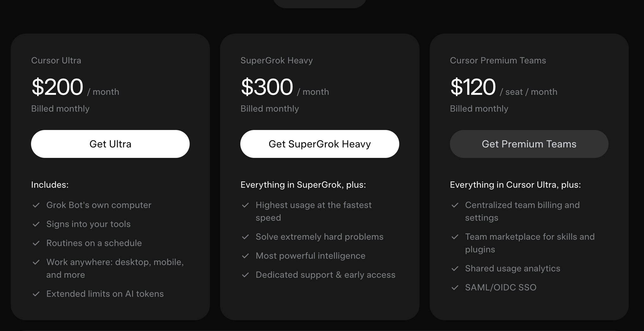The height and width of the screenshot is (331, 644).
Task: Click checkmark next to Signs into your tools
Action: click(36, 224)
